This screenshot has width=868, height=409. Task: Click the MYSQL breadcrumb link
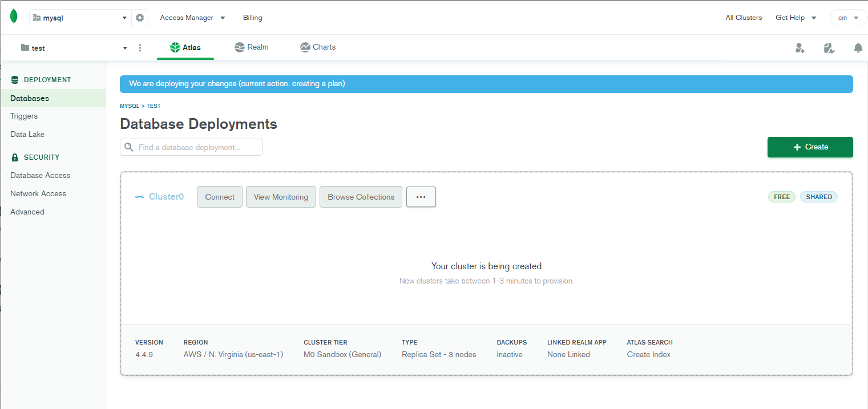[x=129, y=106]
